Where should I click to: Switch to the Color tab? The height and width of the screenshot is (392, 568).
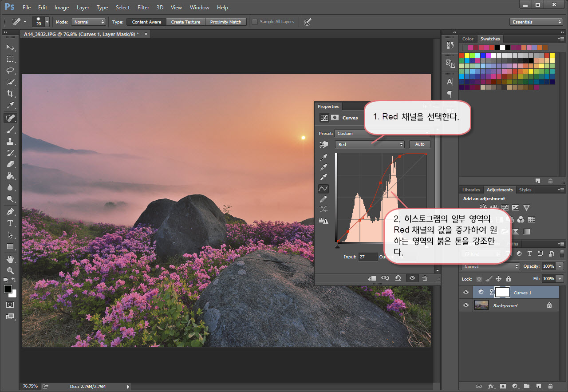(x=468, y=39)
